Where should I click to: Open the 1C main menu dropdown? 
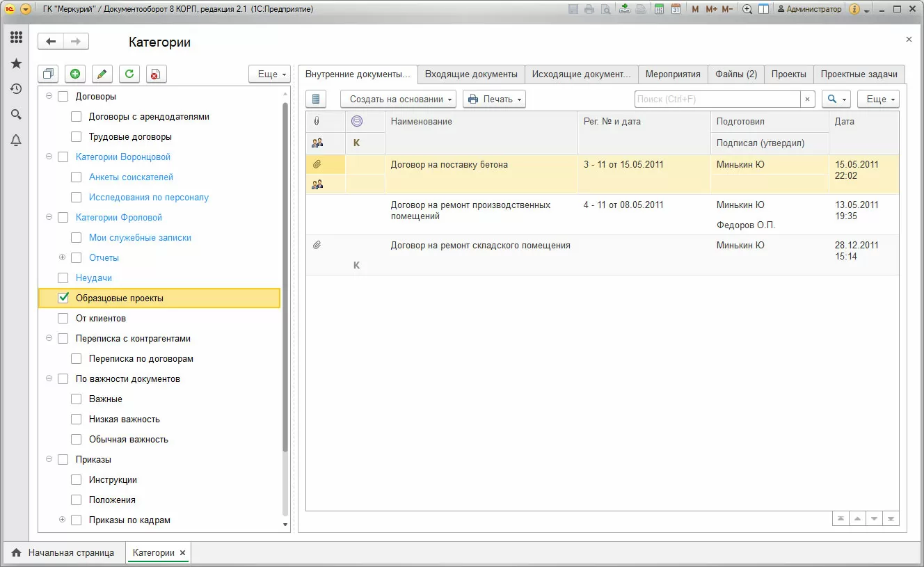point(26,9)
